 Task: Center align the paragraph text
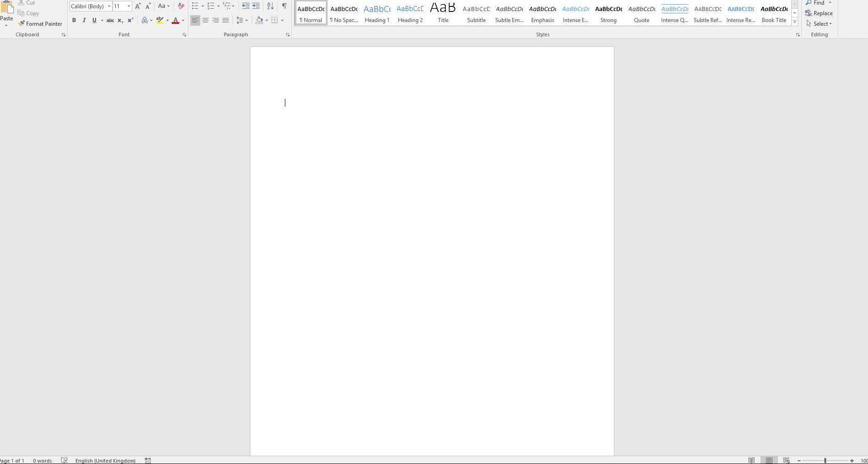[x=205, y=20]
